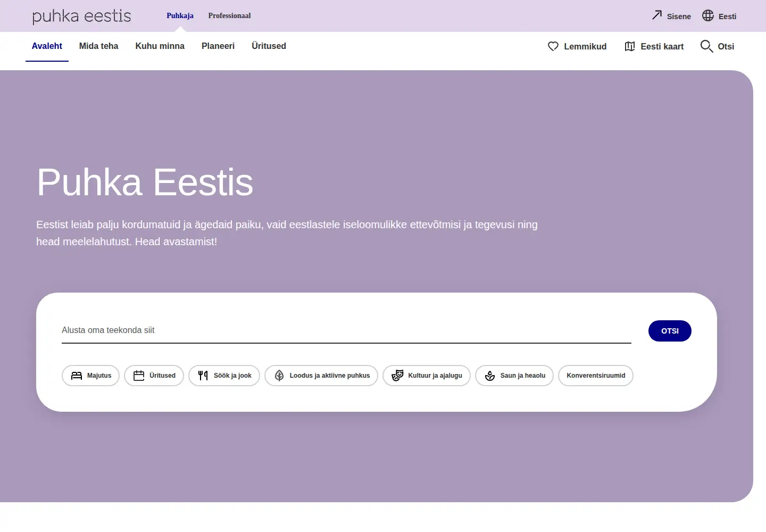This screenshot has width=766, height=532.
Task: Click the Lemmikud heart icon
Action: click(553, 46)
